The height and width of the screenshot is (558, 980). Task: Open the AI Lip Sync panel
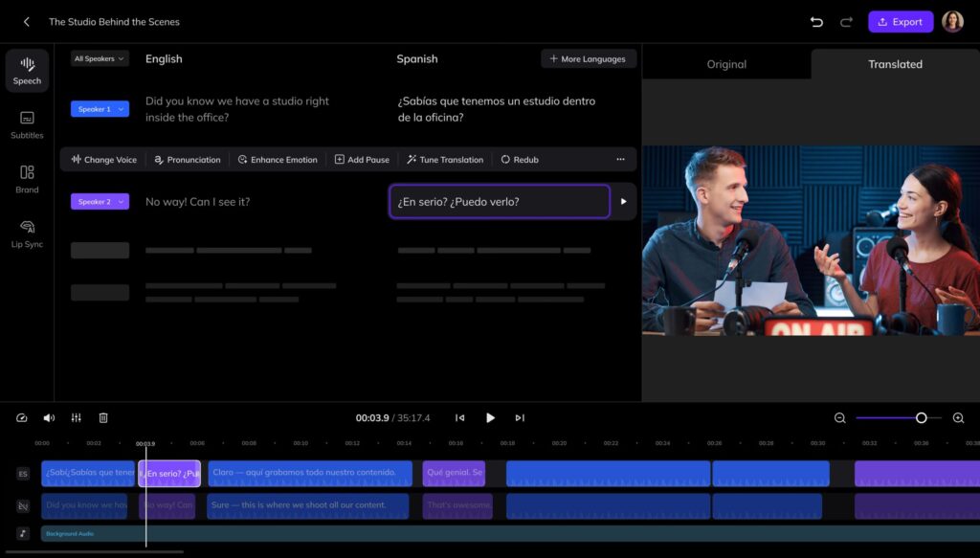[x=27, y=234]
